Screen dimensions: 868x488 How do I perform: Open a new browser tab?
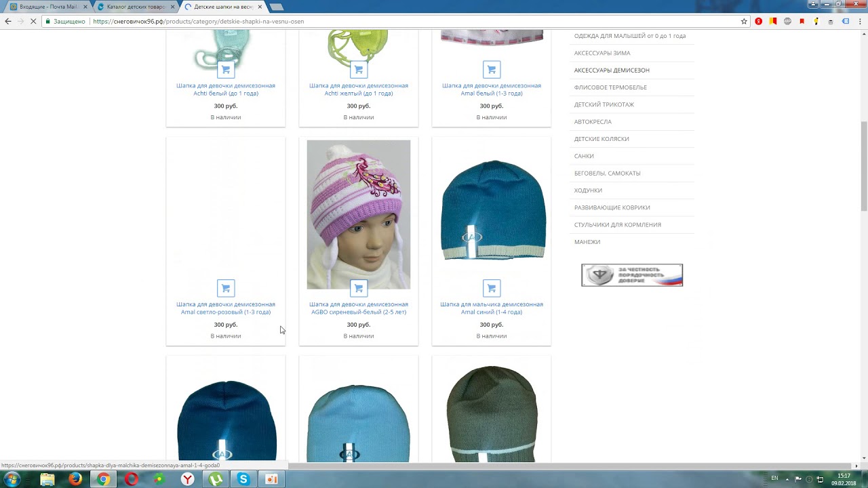(x=276, y=7)
